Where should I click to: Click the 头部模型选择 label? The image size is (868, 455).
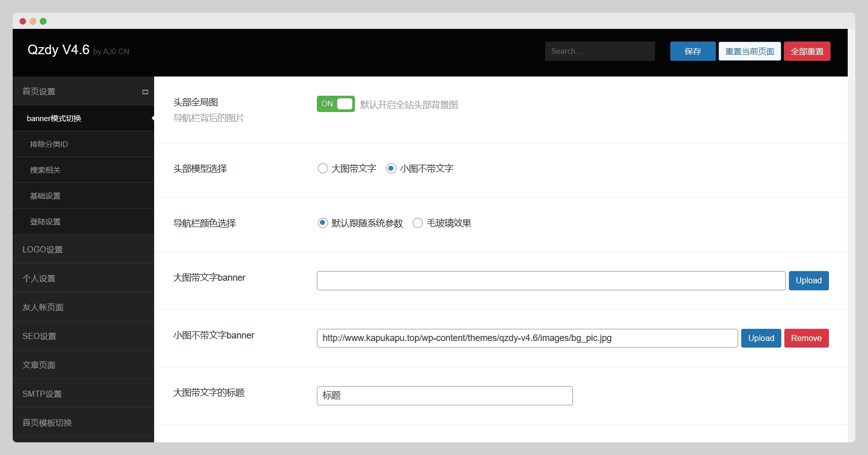tap(200, 169)
